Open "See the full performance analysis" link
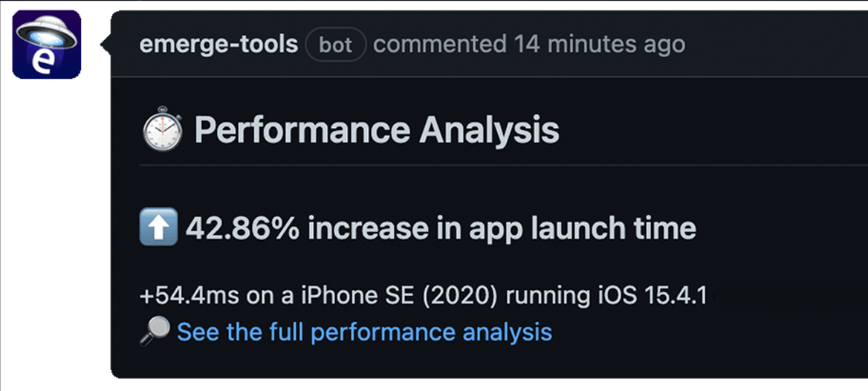Image resolution: width=868 pixels, height=391 pixels. tap(364, 332)
